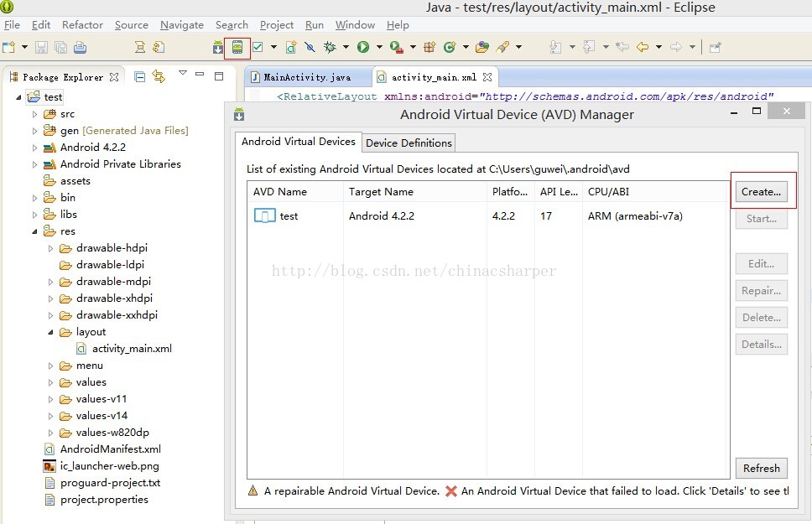Expand the values-v11 folder
This screenshot has height=524, width=812.
(50, 399)
